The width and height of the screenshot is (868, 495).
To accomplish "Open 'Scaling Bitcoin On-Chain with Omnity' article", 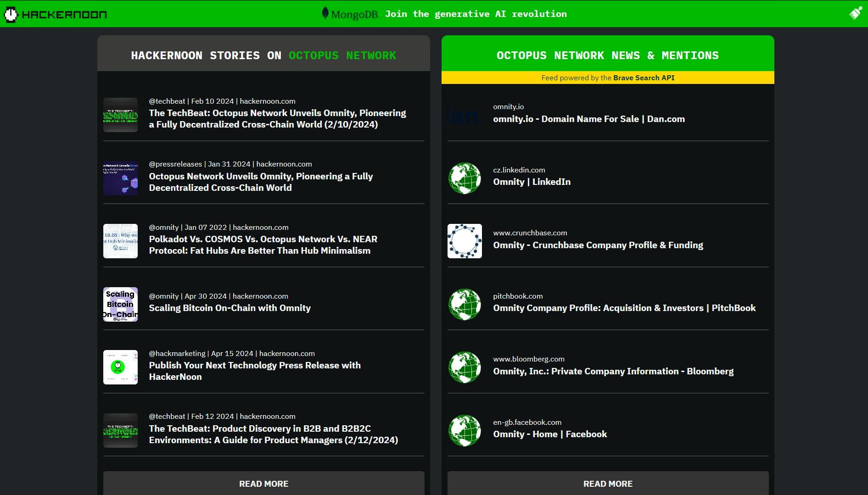I will coord(230,308).
